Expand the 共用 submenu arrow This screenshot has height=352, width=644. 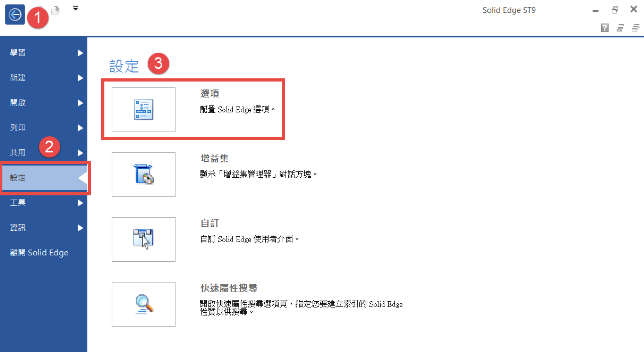tap(80, 153)
